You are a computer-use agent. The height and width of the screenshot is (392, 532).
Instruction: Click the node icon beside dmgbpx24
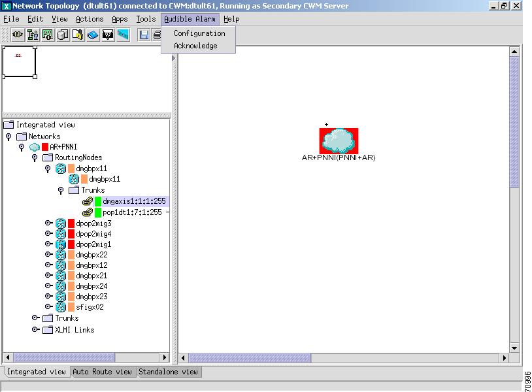click(x=61, y=286)
